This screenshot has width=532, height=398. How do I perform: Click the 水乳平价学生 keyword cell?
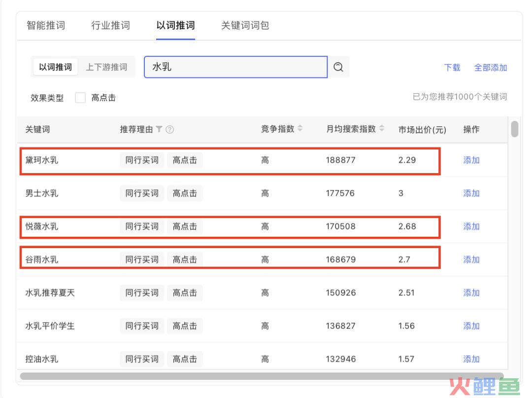coord(50,326)
